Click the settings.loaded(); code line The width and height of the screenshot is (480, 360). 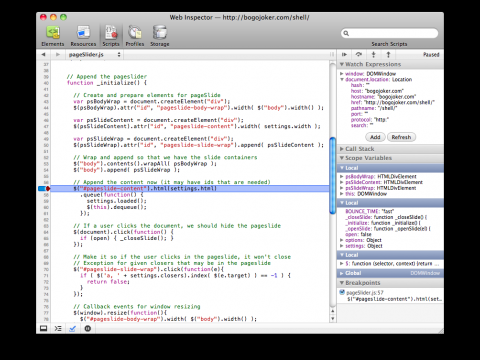[x=116, y=201]
